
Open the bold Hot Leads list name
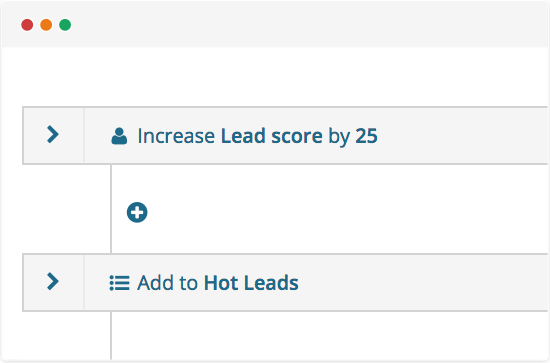[x=251, y=283]
